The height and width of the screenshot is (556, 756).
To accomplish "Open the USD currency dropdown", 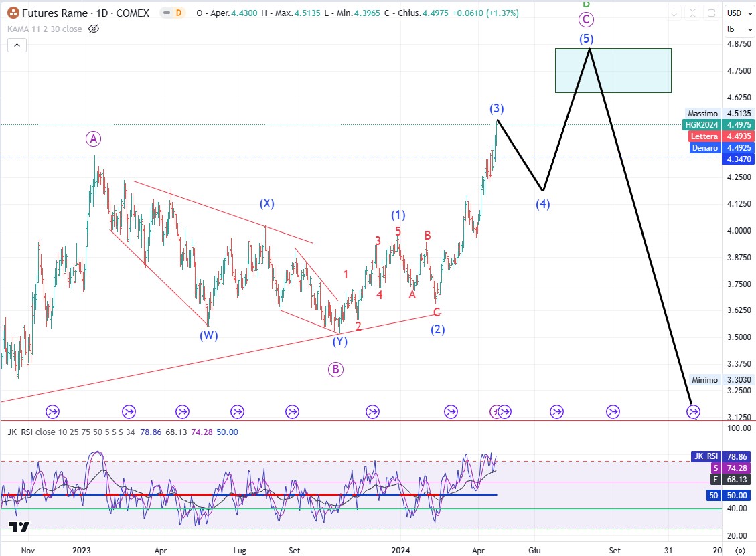I will [x=739, y=13].
